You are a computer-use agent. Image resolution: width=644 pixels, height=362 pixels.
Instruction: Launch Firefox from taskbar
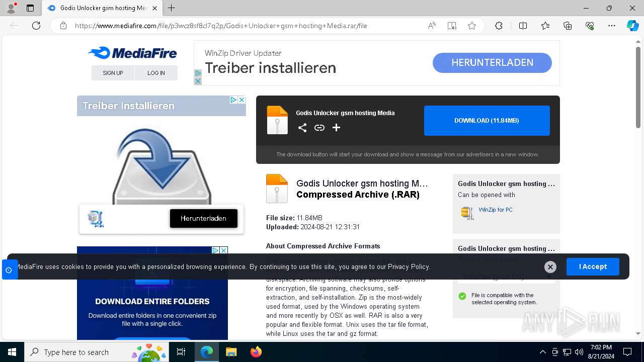click(256, 352)
